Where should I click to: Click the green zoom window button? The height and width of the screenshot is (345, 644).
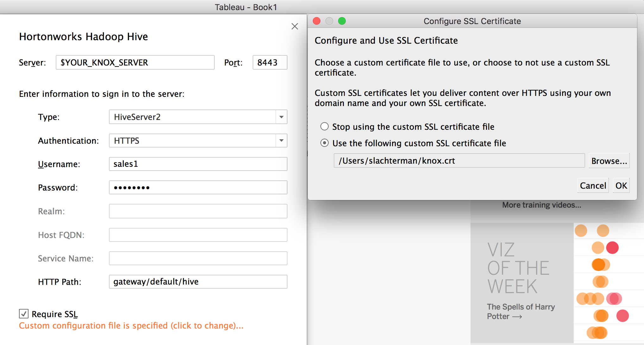click(342, 21)
